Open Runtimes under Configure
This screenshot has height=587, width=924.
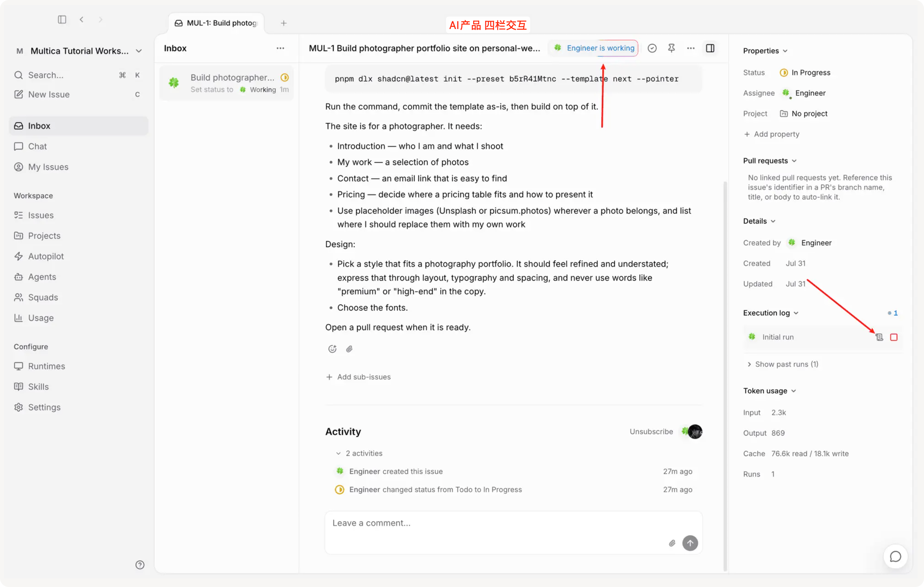point(79,366)
